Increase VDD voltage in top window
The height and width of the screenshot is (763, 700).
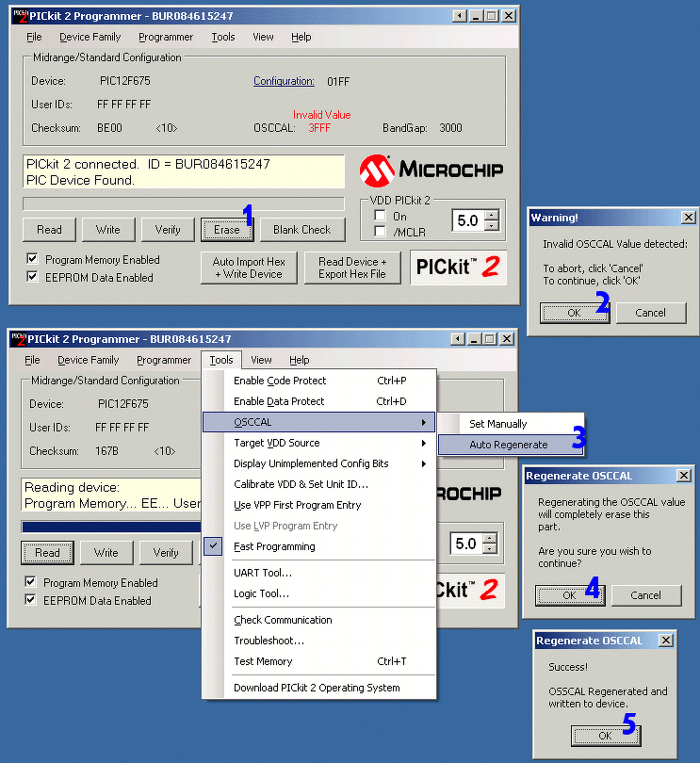tap(492, 215)
